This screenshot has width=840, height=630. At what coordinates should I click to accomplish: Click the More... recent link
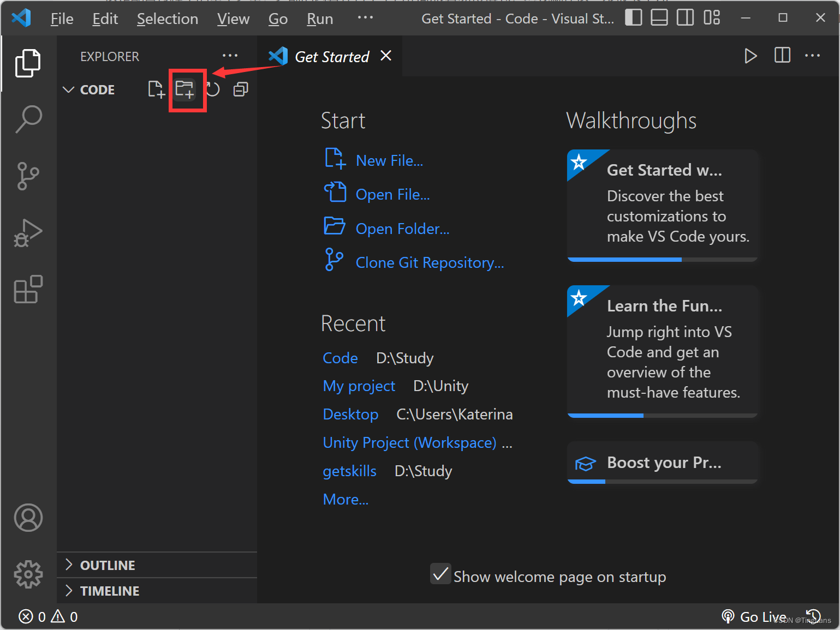coord(346,500)
